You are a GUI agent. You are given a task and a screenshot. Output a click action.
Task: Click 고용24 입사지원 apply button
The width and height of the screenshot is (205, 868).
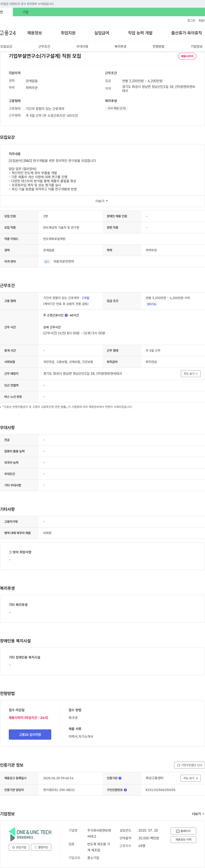click(30, 735)
